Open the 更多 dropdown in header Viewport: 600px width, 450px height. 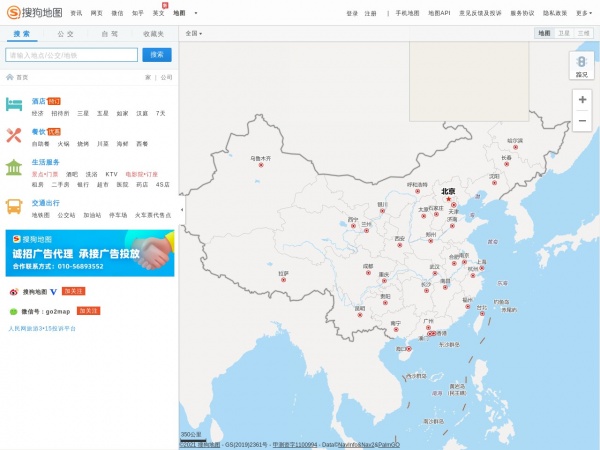click(584, 13)
